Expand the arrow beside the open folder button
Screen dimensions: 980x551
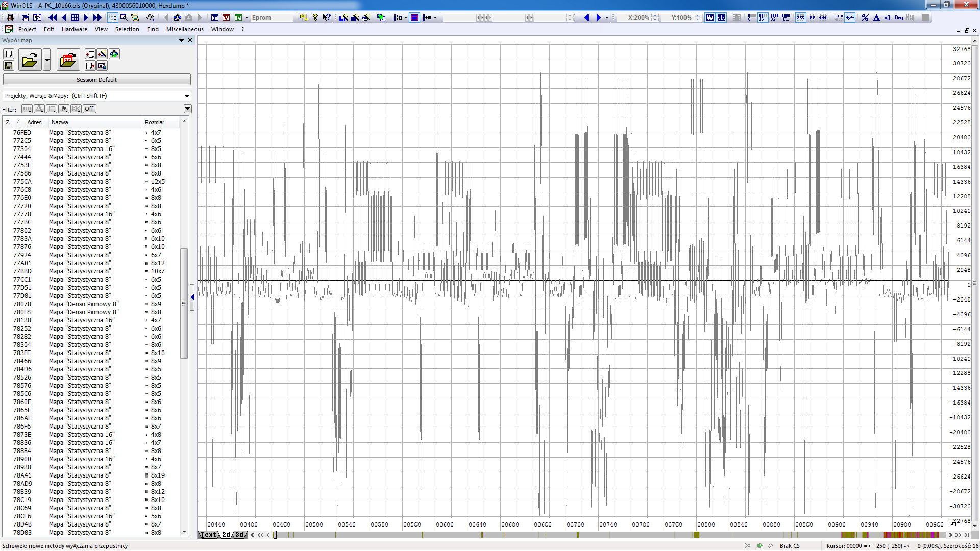[47, 60]
